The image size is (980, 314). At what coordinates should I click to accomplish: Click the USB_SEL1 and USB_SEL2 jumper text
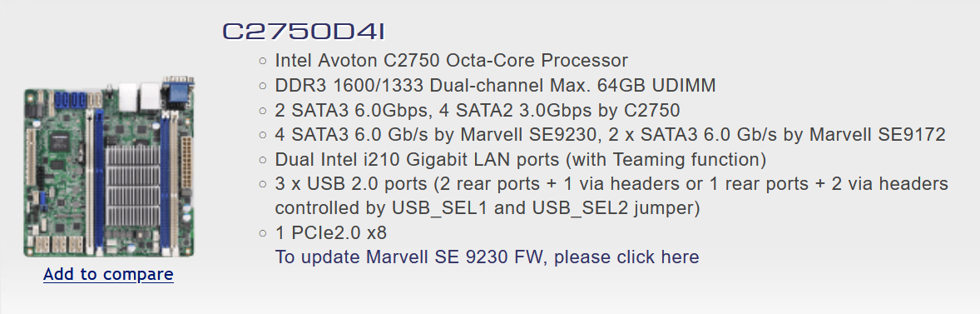[546, 207]
